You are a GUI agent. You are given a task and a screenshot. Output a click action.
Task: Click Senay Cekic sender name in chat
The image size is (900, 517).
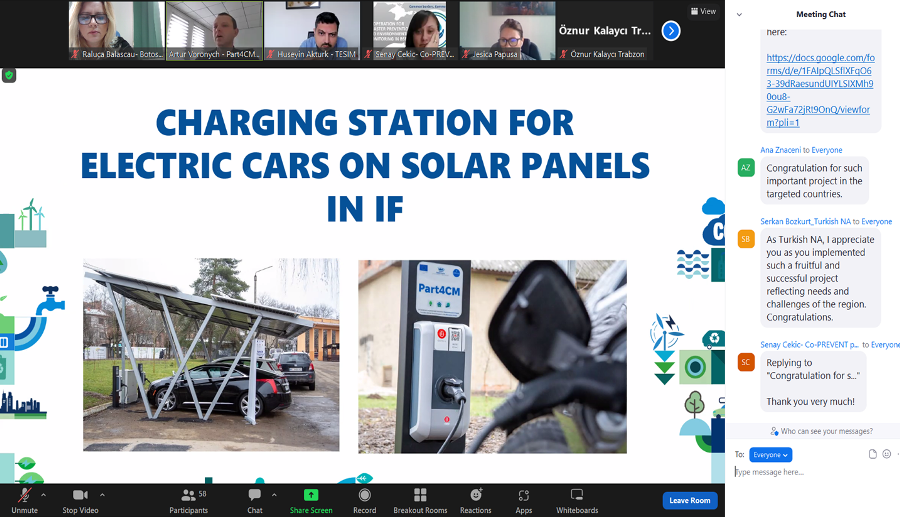[x=809, y=344]
